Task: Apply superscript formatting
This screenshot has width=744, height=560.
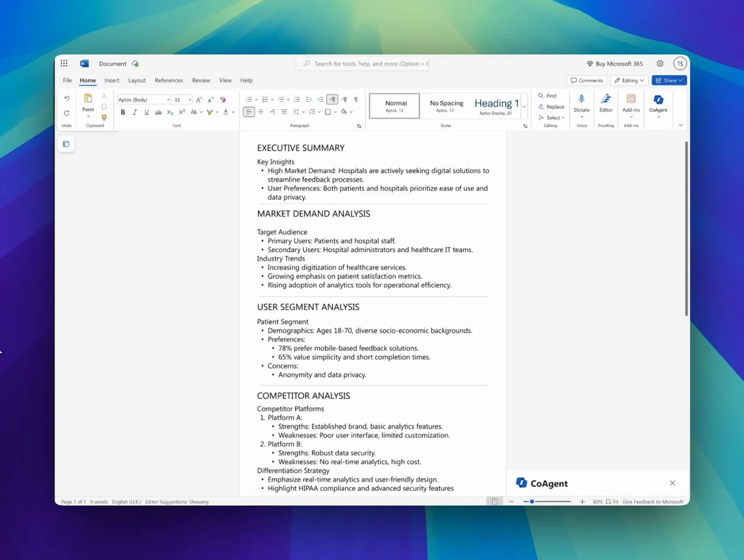Action: coord(182,112)
